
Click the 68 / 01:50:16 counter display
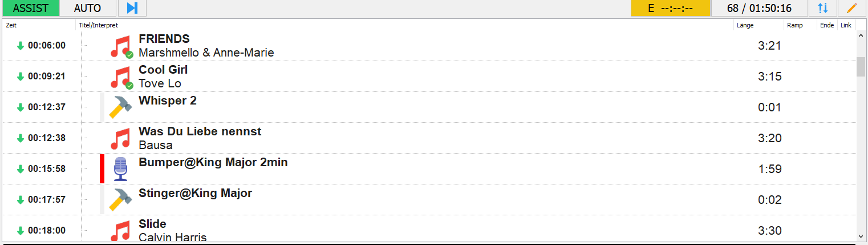[759, 8]
